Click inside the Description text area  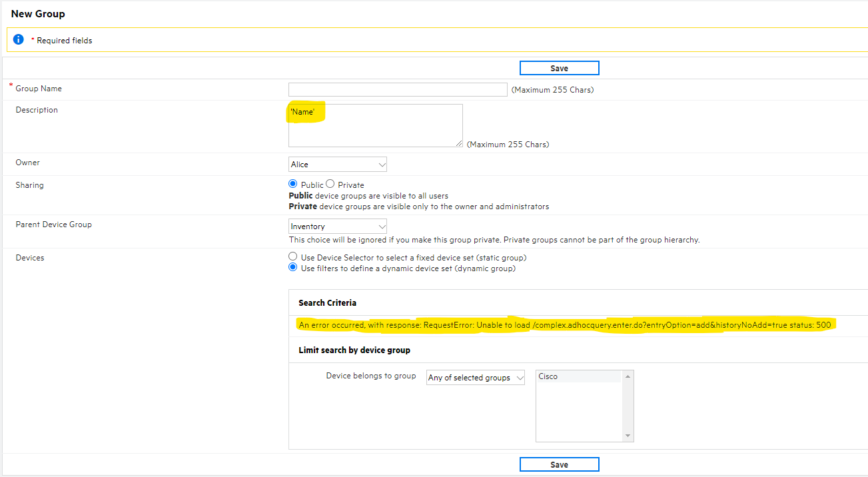click(x=375, y=127)
